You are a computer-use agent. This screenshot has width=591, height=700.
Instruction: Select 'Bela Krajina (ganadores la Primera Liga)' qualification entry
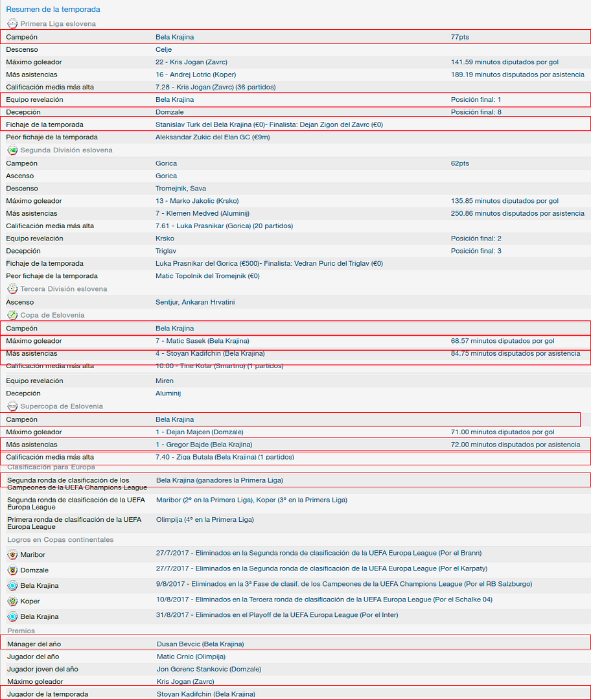pyautogui.click(x=220, y=480)
